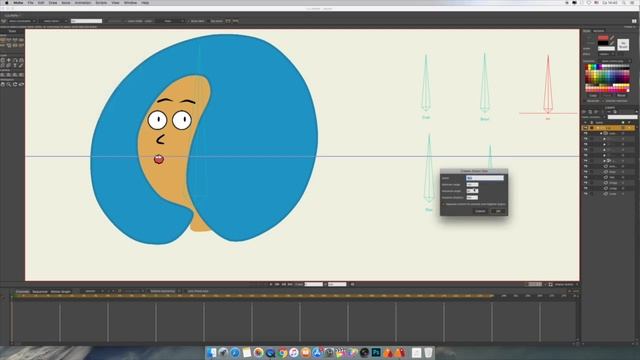Switch to the Motion Graph timeline tab
The image size is (640, 360).
pos(61,291)
